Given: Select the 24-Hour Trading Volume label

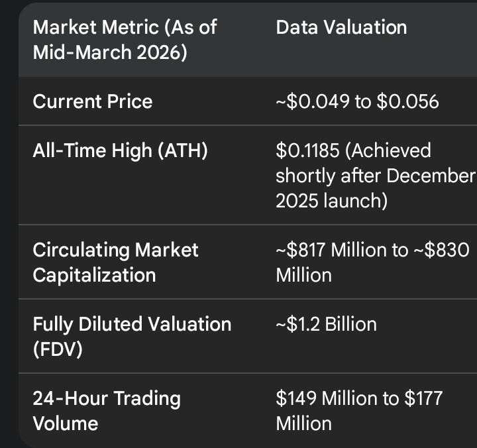Looking at the screenshot, I should coord(106,411).
